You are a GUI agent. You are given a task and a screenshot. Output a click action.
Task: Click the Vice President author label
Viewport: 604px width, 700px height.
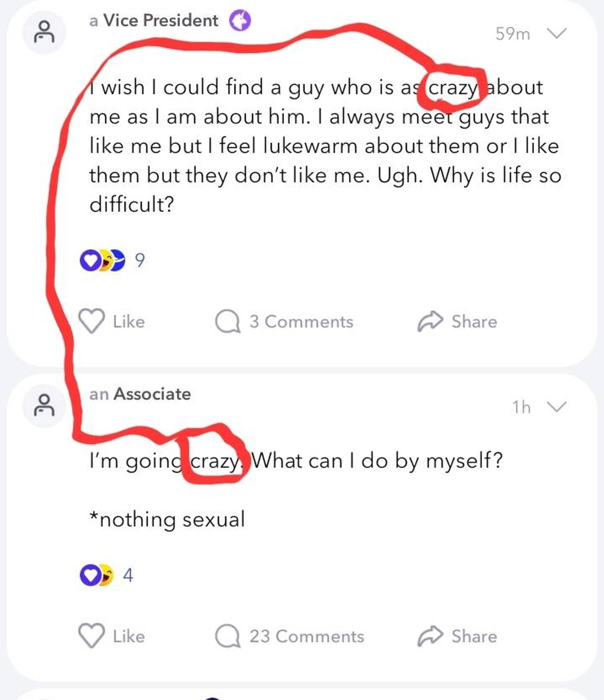154,21
